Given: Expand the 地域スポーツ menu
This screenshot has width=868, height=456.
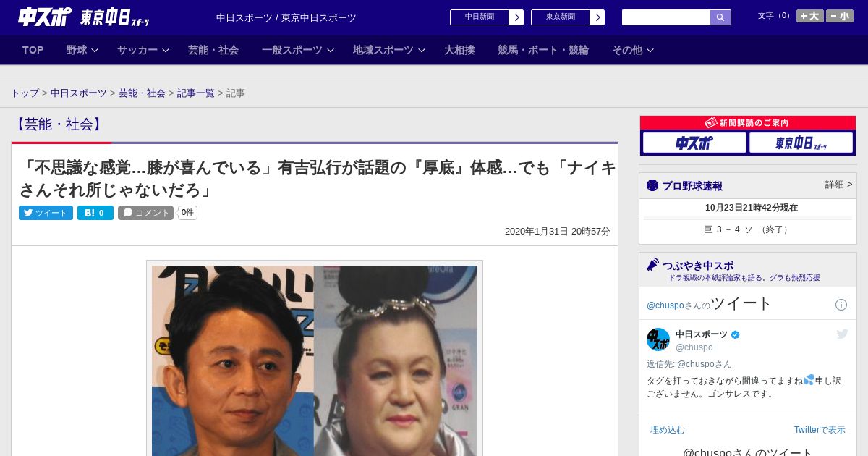Looking at the screenshot, I should point(388,50).
